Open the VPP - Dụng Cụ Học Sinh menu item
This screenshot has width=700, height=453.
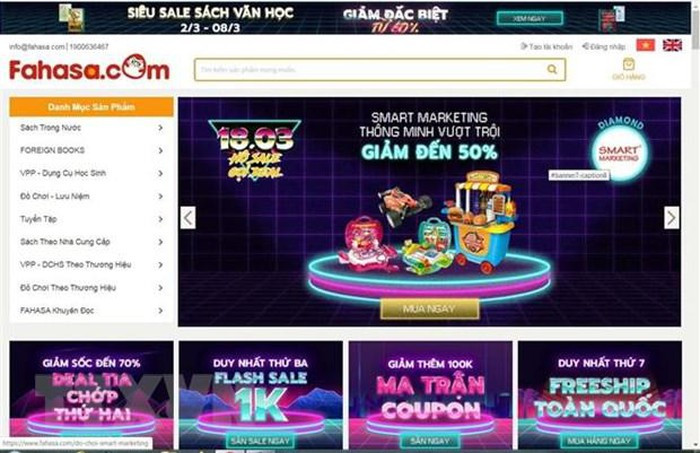coord(92,173)
